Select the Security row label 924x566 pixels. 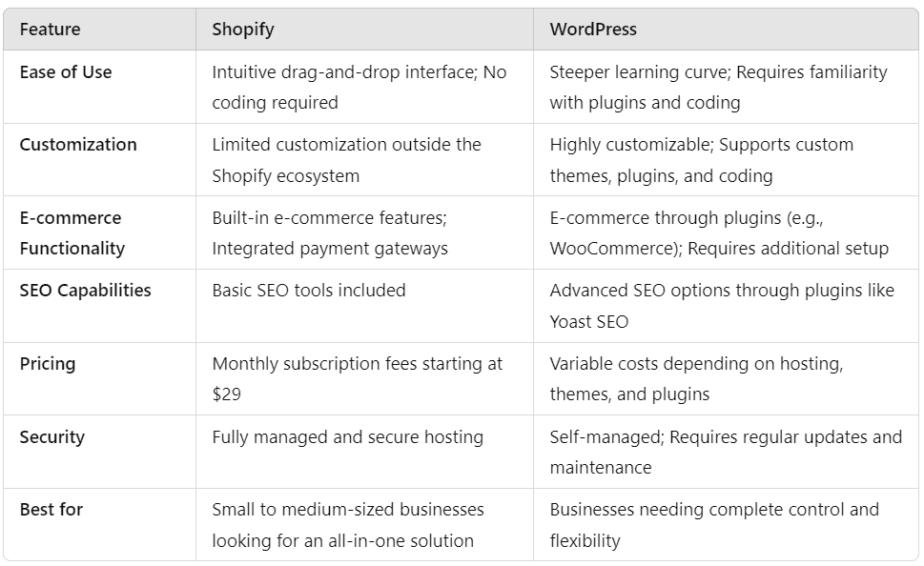(x=52, y=437)
